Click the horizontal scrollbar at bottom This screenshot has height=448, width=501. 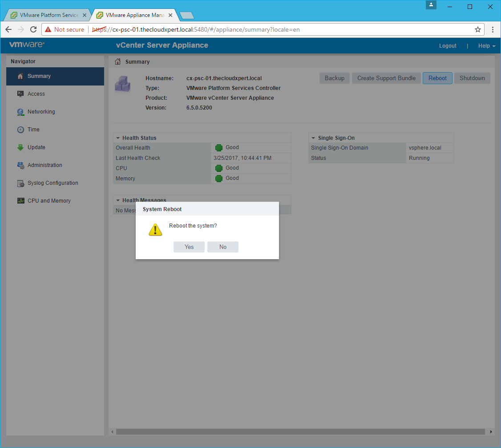coord(300,432)
